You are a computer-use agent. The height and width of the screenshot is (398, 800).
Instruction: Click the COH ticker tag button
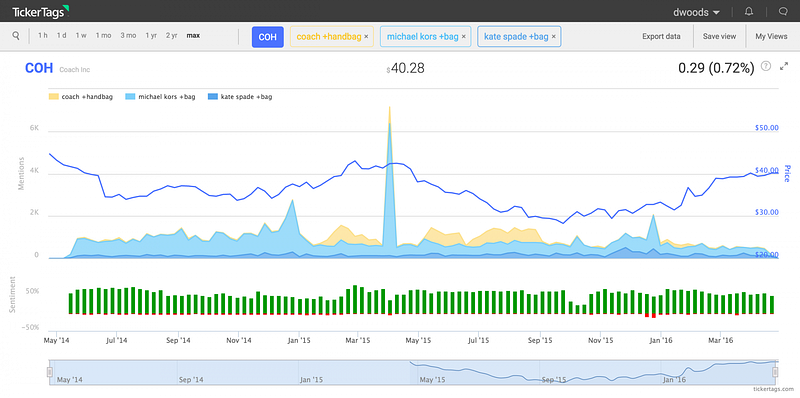tap(267, 37)
